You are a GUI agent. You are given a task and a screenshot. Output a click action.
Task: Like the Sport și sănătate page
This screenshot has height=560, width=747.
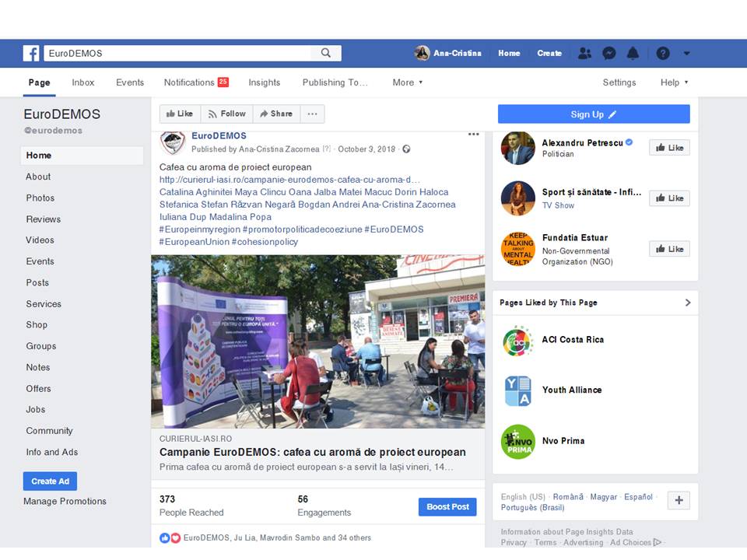click(x=669, y=198)
